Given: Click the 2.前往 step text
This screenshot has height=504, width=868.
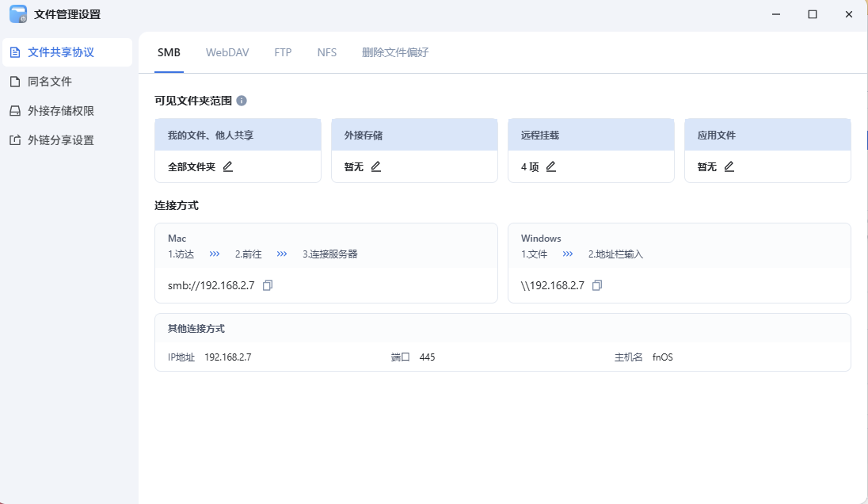Looking at the screenshot, I should (248, 254).
